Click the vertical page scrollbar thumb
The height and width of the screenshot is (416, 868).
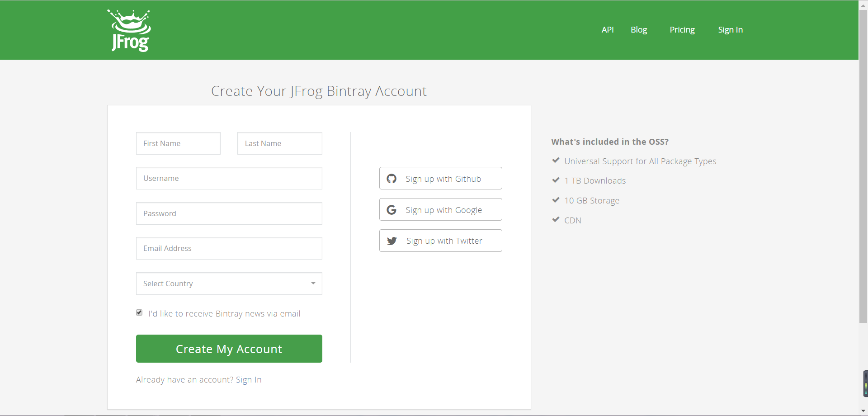point(863,166)
